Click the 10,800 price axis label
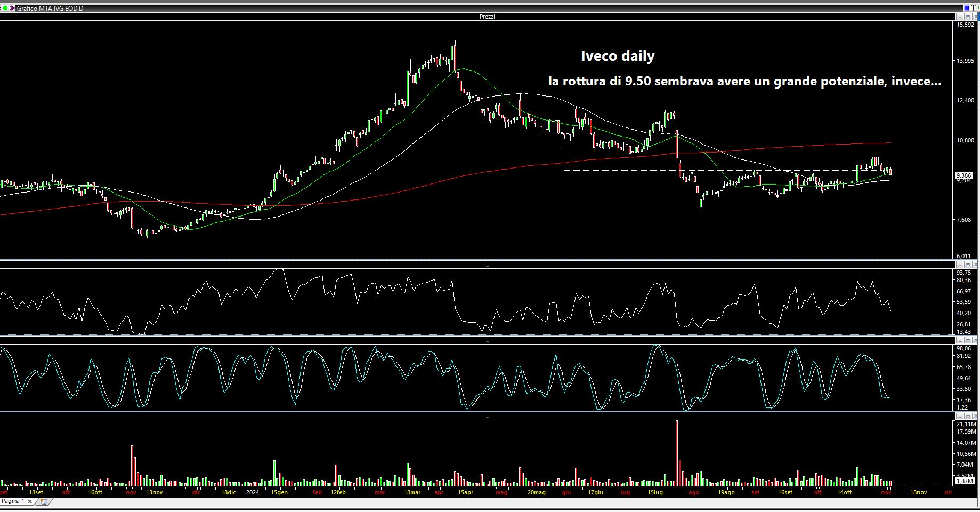Screen dimensions: 980x512 tap(966, 140)
